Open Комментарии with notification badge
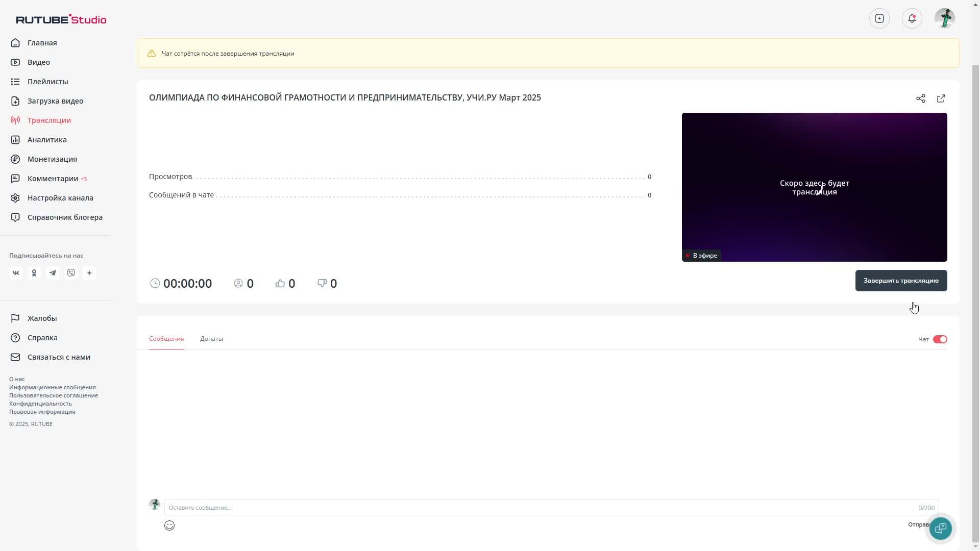This screenshot has width=980, height=551. 53,178
